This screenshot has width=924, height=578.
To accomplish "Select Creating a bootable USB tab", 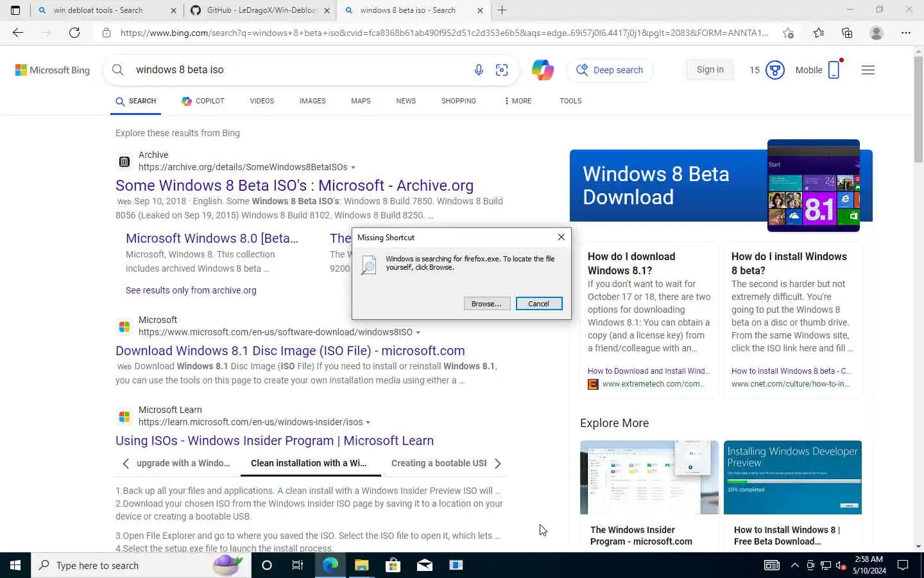I will coord(439,463).
